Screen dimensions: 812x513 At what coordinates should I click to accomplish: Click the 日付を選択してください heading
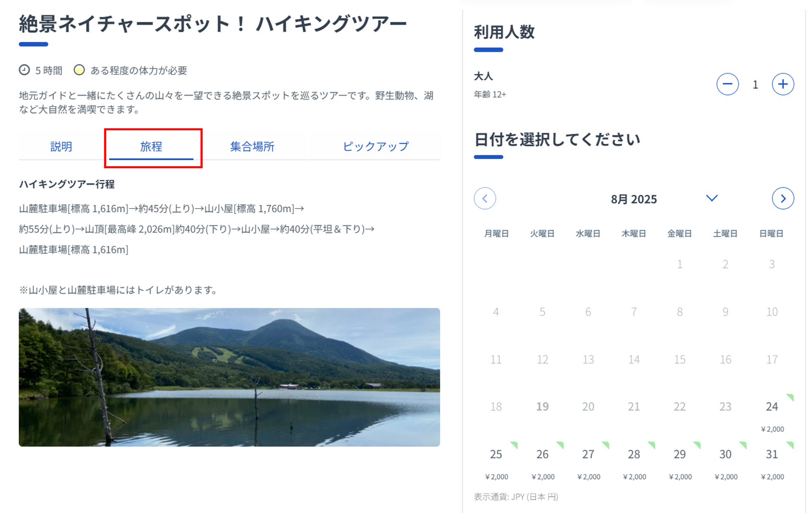click(557, 139)
